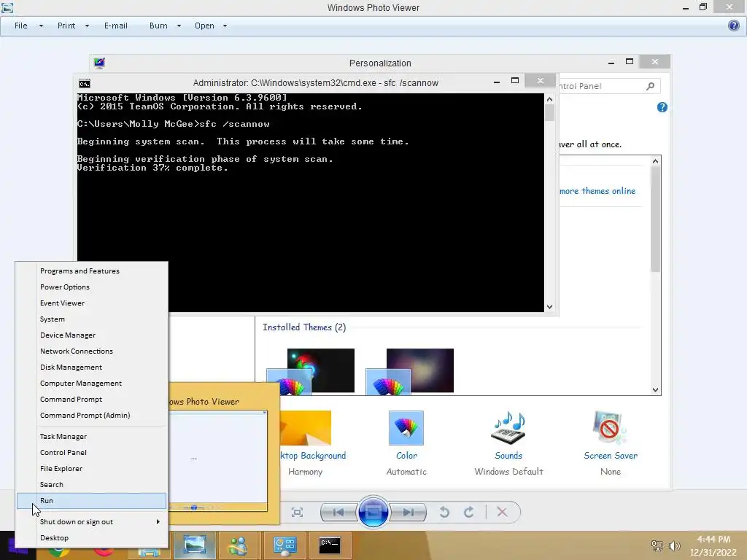Open the Messenger people taskbar icon

238,545
